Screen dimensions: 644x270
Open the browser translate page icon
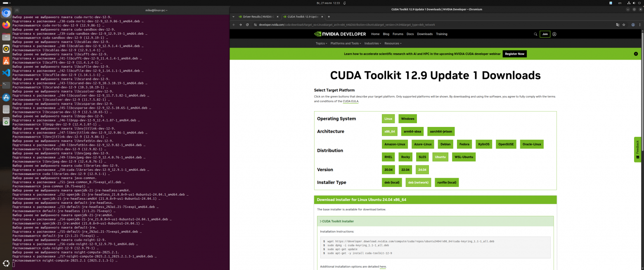(618, 25)
